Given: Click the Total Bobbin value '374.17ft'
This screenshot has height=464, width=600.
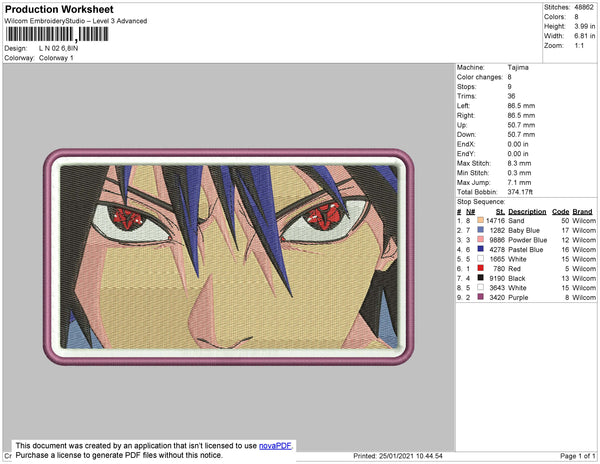Looking at the screenshot, I should click(520, 192).
